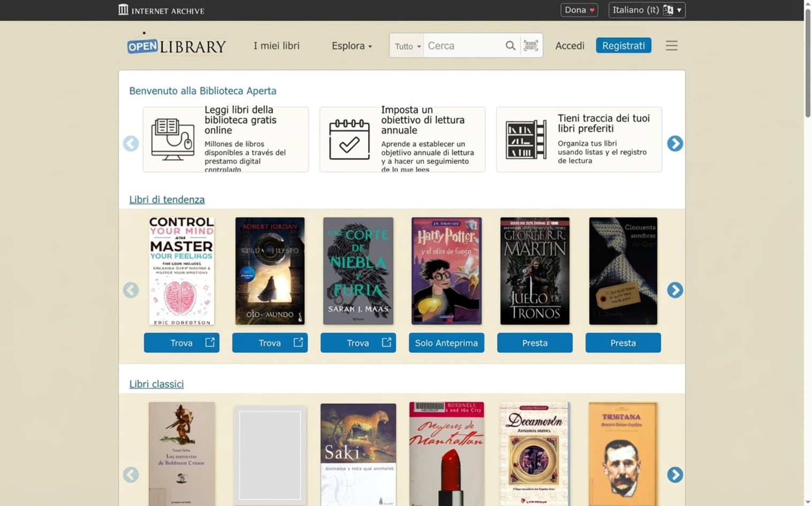812x506 pixels.
Task: Open the hamburger menu icon
Action: point(672,45)
